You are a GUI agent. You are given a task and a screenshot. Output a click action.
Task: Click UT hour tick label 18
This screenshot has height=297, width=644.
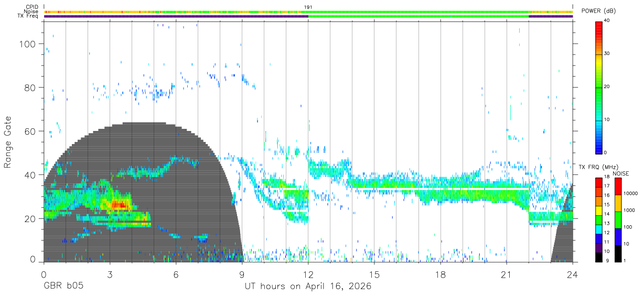pos(441,274)
